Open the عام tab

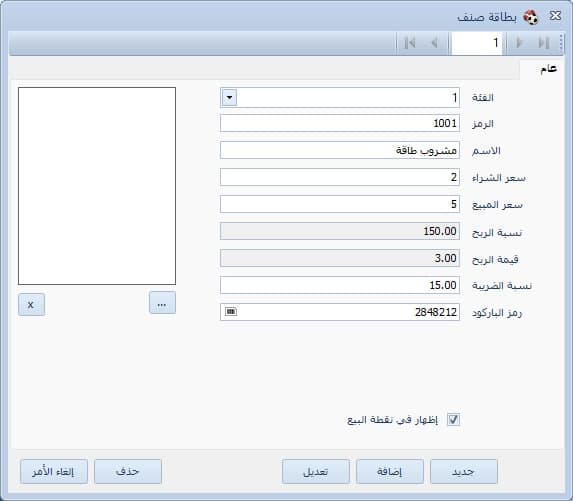click(548, 68)
